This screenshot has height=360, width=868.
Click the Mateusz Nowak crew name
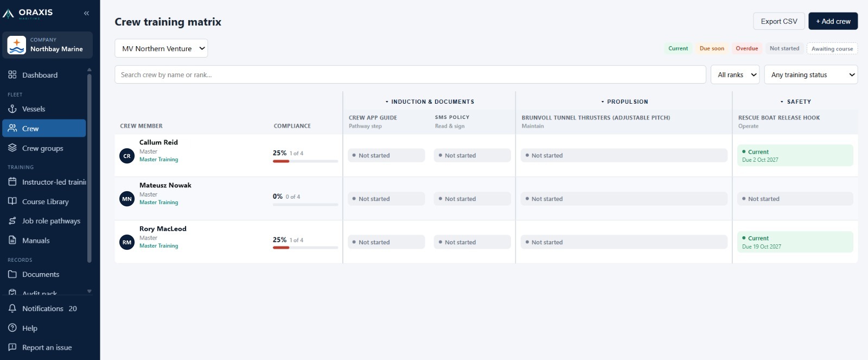pyautogui.click(x=165, y=185)
